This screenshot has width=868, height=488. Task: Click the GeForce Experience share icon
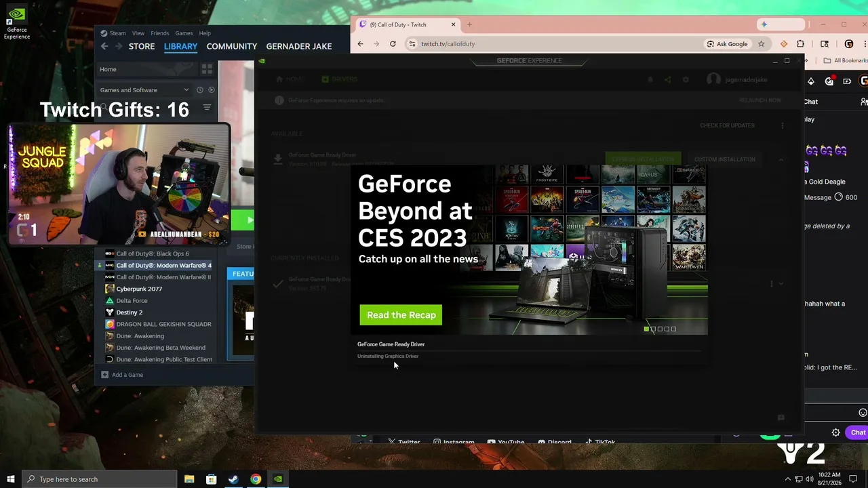[667, 79]
